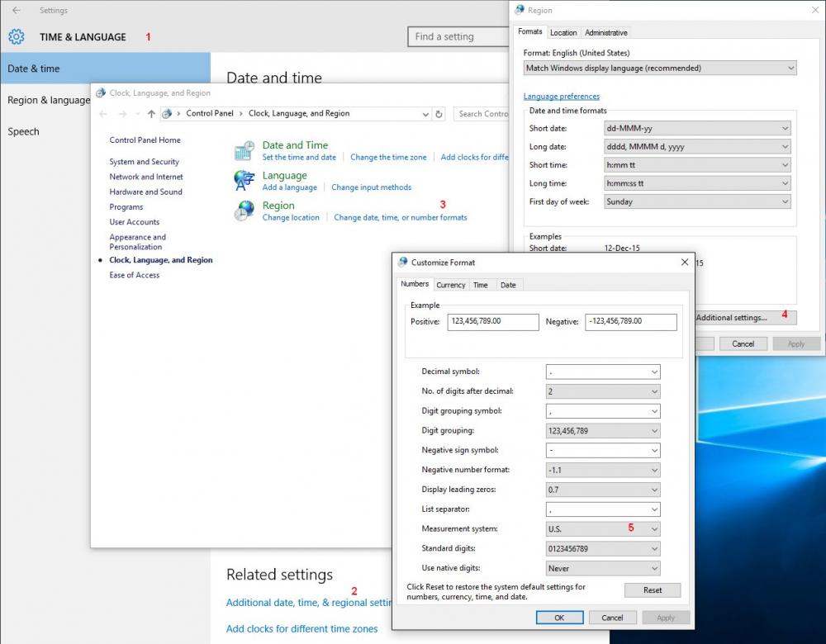This screenshot has width=826, height=644.
Task: Close the Region dialog window
Action: pyautogui.click(x=815, y=10)
